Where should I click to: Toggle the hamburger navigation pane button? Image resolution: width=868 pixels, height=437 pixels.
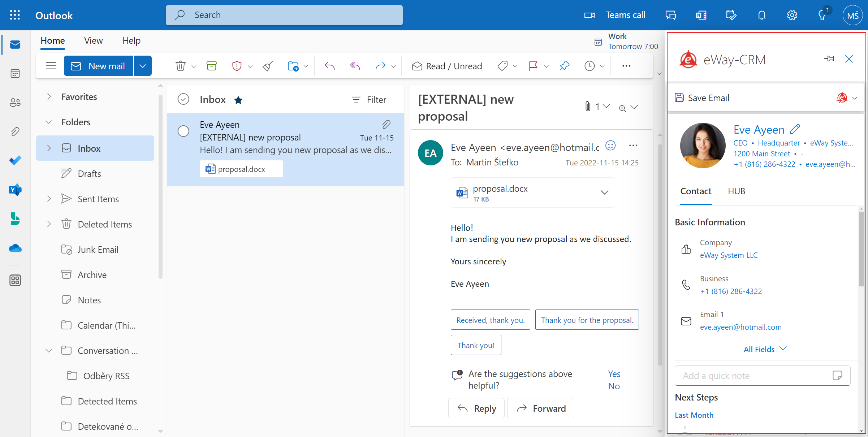click(x=51, y=66)
